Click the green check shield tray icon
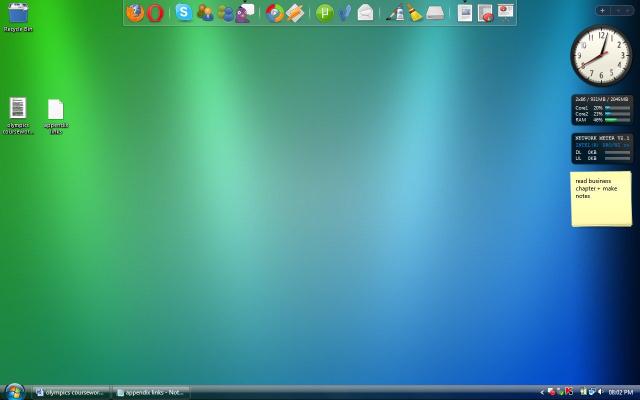The image size is (640, 400). [x=561, y=392]
